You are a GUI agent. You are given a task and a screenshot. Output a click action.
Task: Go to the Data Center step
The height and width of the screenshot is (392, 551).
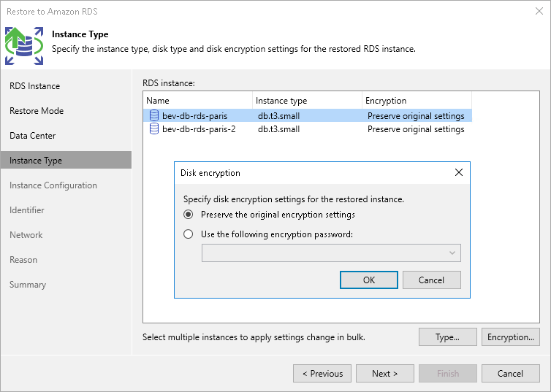click(x=32, y=136)
